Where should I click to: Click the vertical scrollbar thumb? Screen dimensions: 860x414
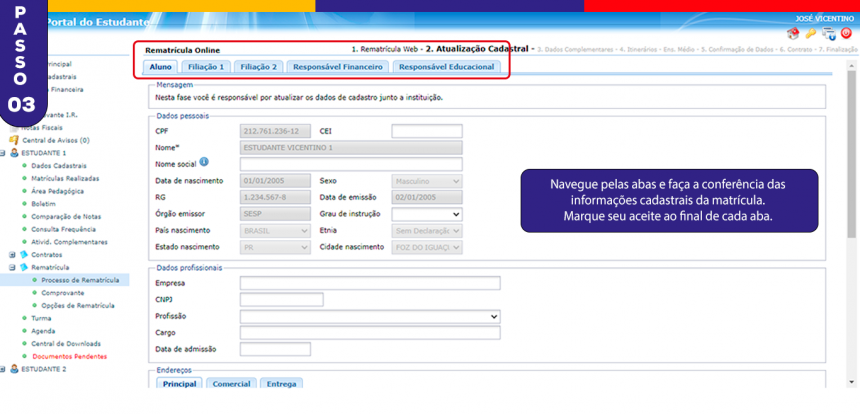851,156
